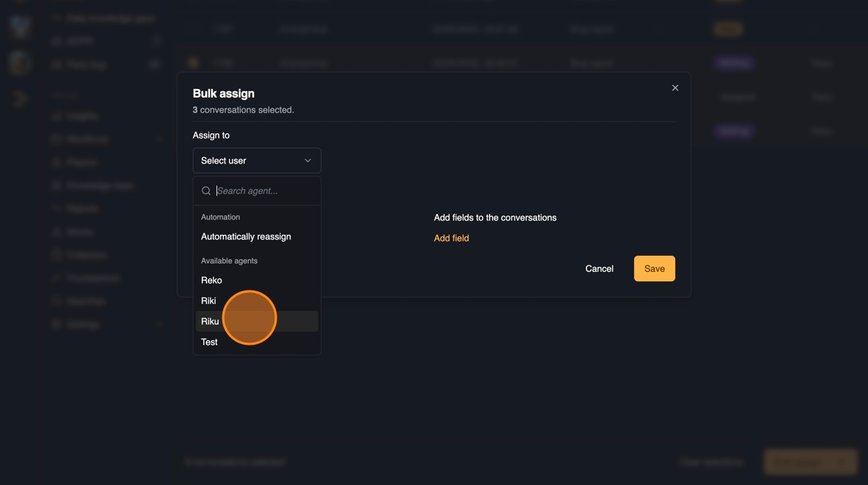Save the bulk assignment

pyautogui.click(x=654, y=269)
